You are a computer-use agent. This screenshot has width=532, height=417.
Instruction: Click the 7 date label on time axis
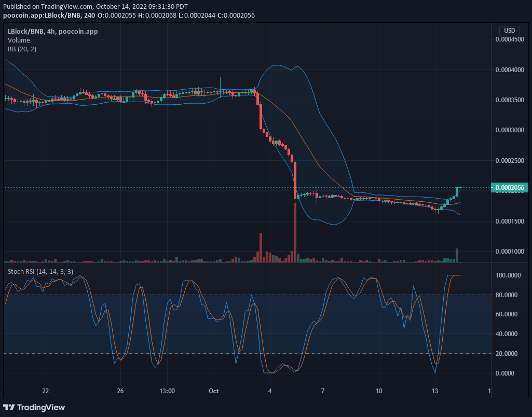tap(323, 391)
